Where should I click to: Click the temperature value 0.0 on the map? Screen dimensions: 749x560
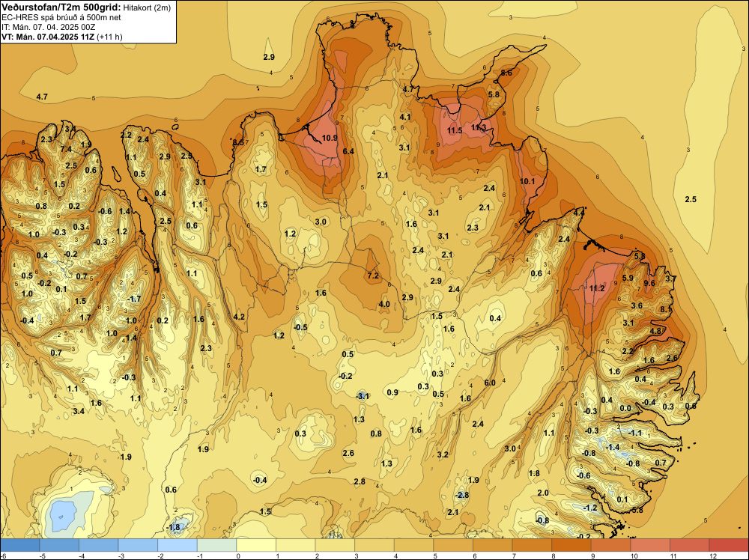[x=625, y=409]
